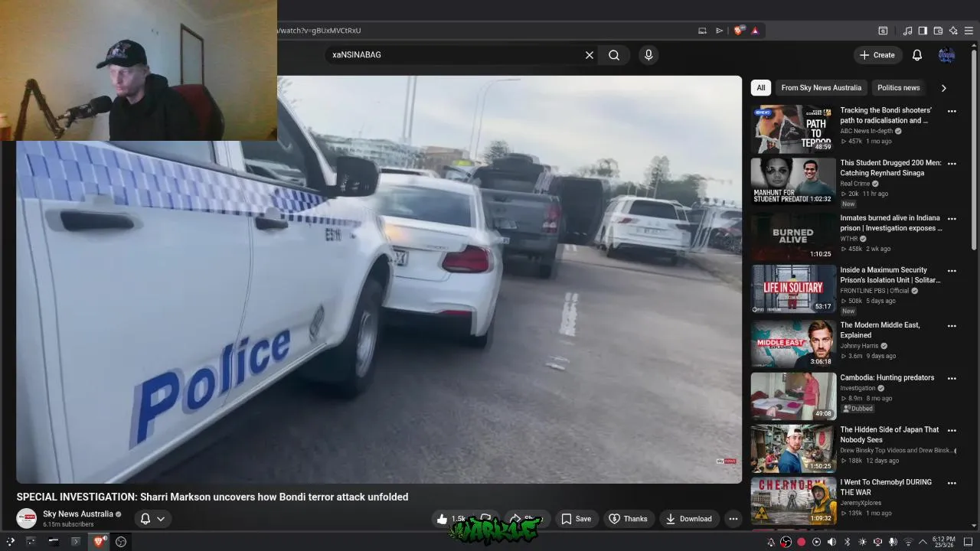Download the video
The width and height of the screenshot is (980, 551).
[x=688, y=519]
